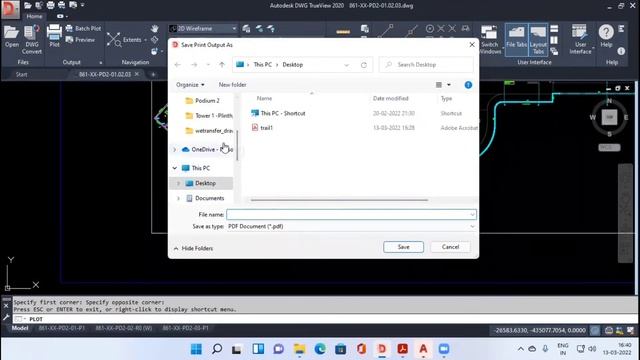The width and height of the screenshot is (640, 360).
Task: Select the wetransfer folder
Action: (x=209, y=131)
